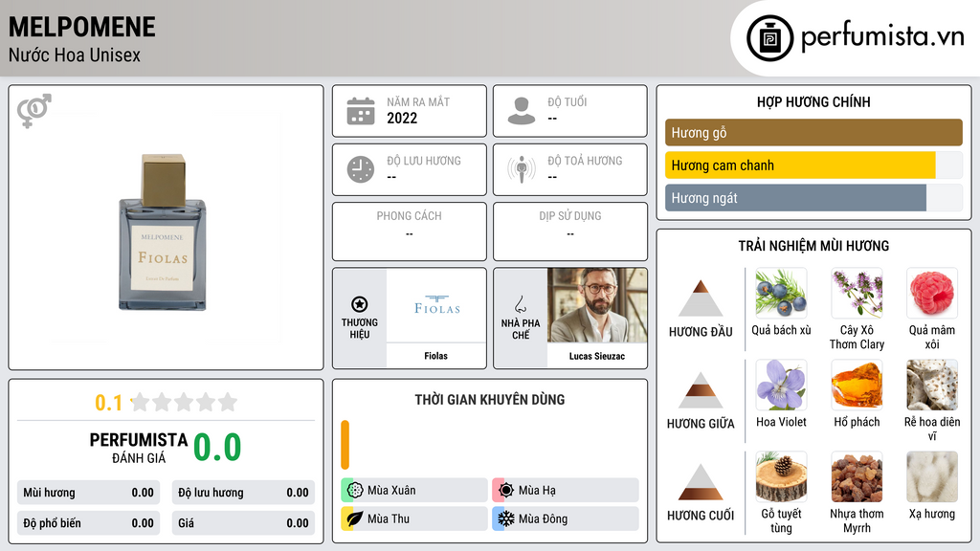Screen dimensions: 980x551
Task: Click the nose icon for Nhà pha chế
Action: click(x=520, y=304)
